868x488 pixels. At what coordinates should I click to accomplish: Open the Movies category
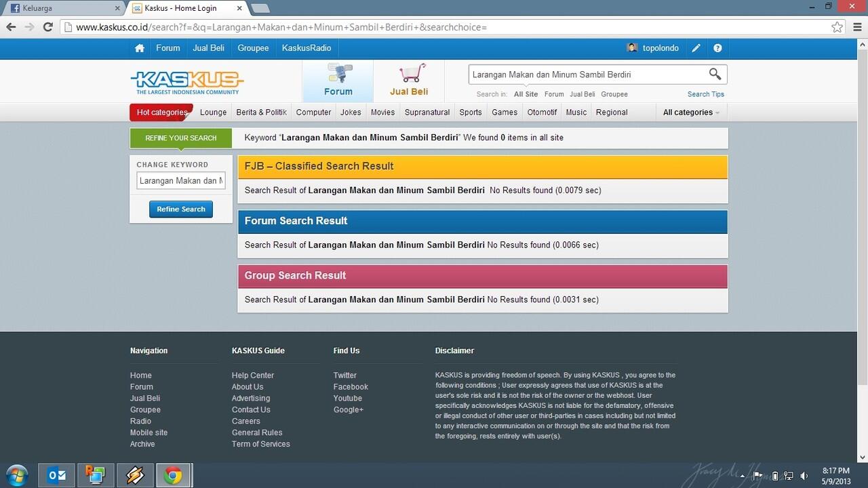[x=382, y=113]
